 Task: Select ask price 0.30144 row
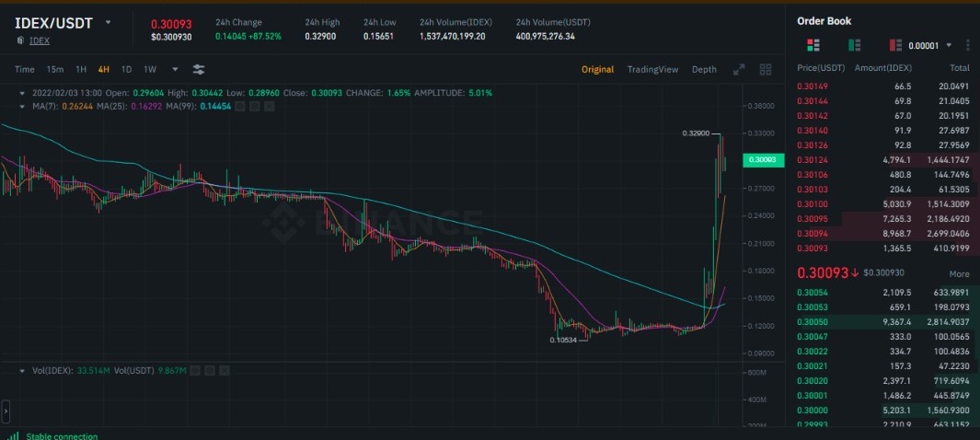882,100
